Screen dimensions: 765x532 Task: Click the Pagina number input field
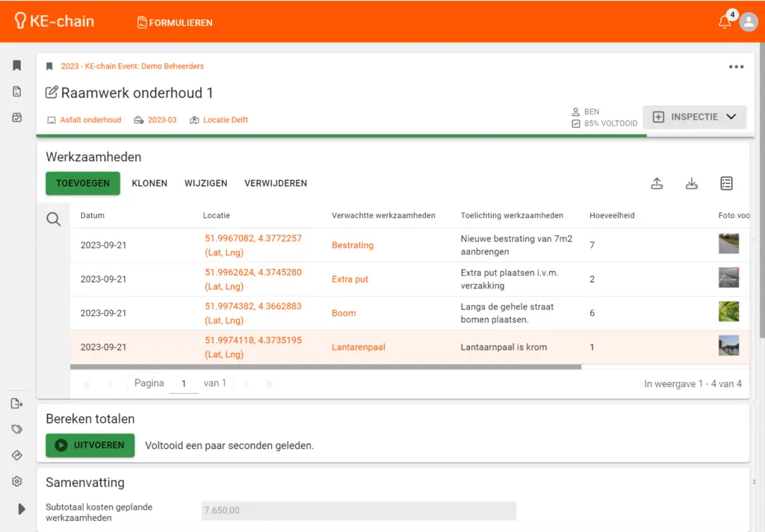pos(183,384)
